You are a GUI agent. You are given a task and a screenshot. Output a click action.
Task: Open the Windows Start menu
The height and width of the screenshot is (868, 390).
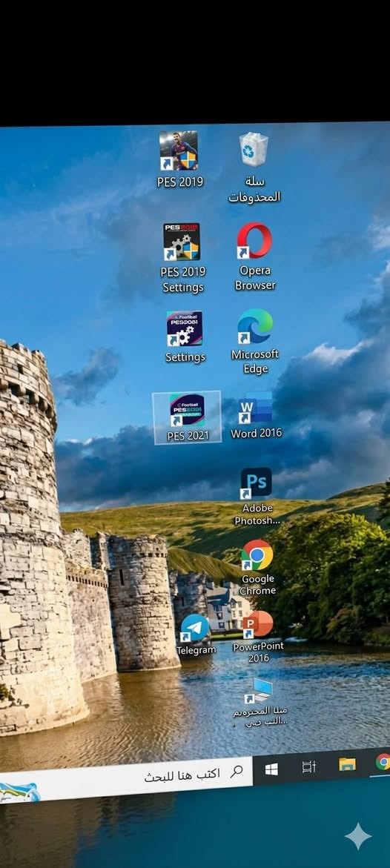(x=271, y=769)
